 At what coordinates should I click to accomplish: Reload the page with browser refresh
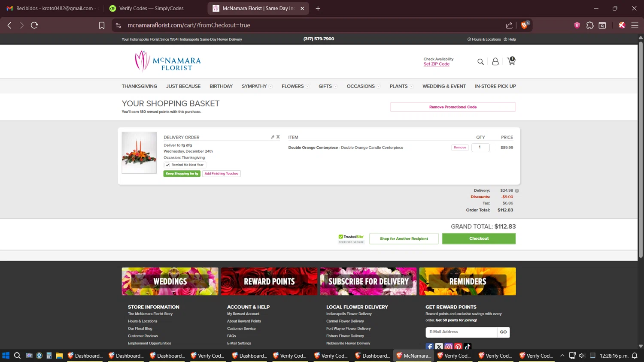pyautogui.click(x=34, y=25)
